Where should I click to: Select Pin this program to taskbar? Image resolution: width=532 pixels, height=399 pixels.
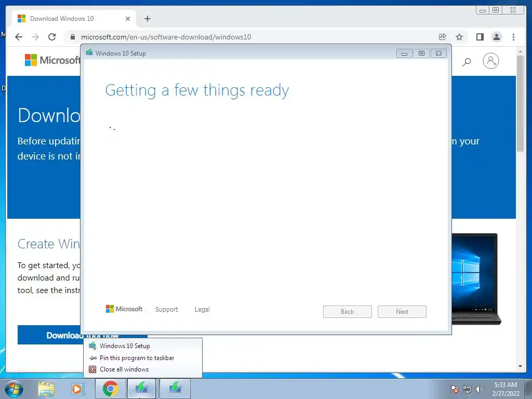[x=143, y=358]
